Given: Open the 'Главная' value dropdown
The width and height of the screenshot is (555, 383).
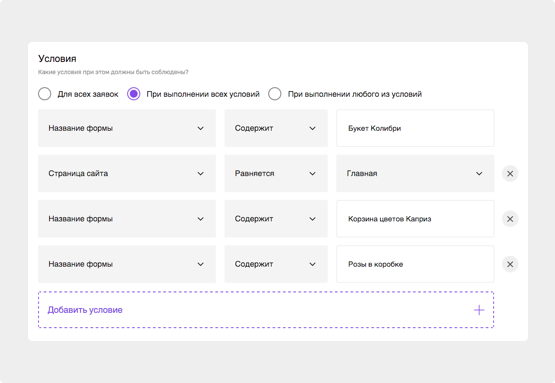Looking at the screenshot, I should 415,173.
